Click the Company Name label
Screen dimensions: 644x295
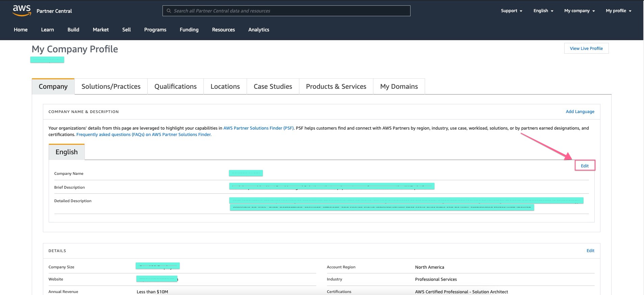[x=69, y=173]
